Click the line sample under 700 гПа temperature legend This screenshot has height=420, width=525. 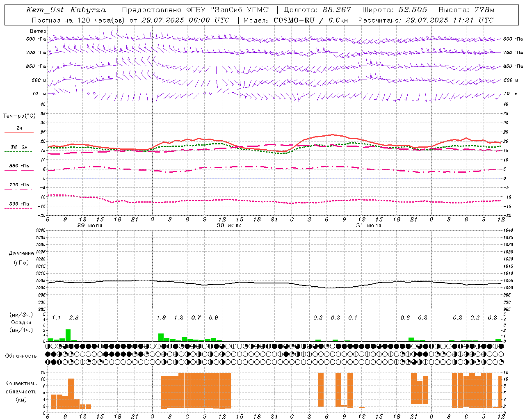pos(18,189)
